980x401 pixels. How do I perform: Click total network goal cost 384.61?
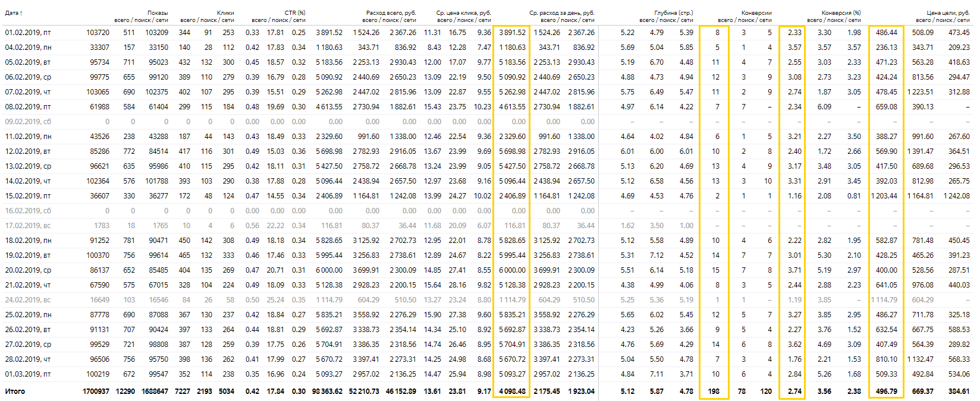[x=959, y=391]
